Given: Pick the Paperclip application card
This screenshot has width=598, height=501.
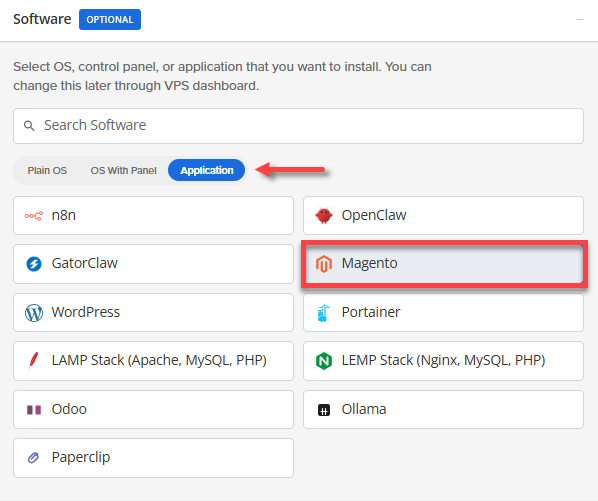Looking at the screenshot, I should (x=153, y=458).
